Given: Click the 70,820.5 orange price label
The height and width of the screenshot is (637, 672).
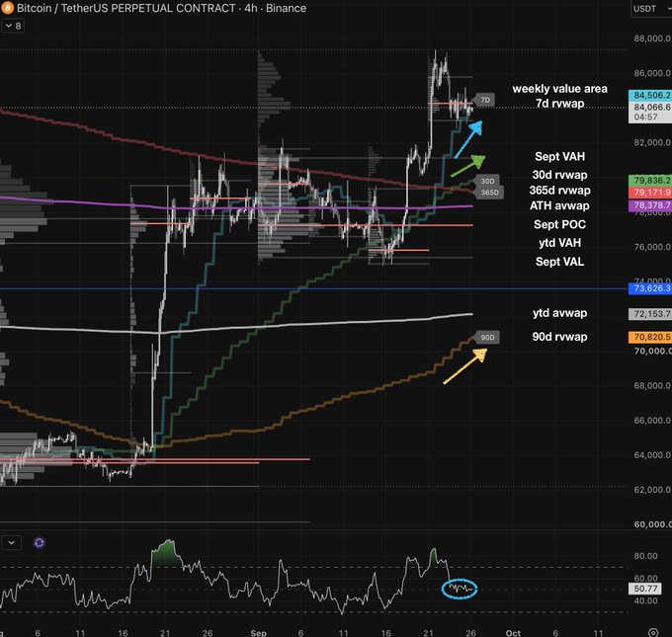Looking at the screenshot, I should [x=649, y=337].
